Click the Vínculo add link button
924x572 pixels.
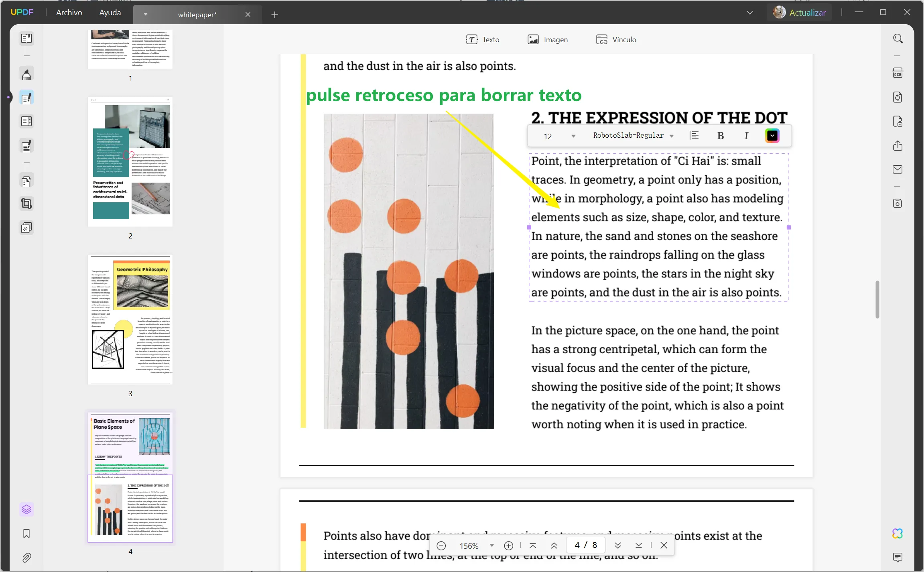click(x=616, y=39)
